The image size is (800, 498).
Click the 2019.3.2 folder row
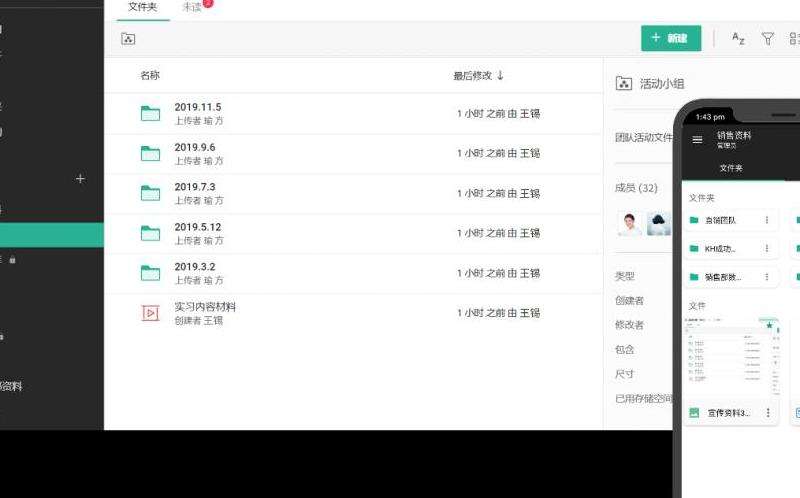(x=194, y=267)
